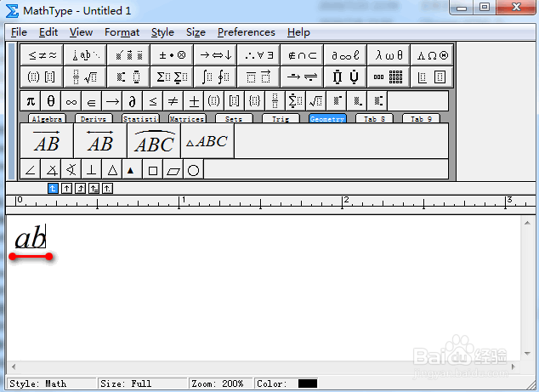Switch to the Sets tab

[234, 119]
